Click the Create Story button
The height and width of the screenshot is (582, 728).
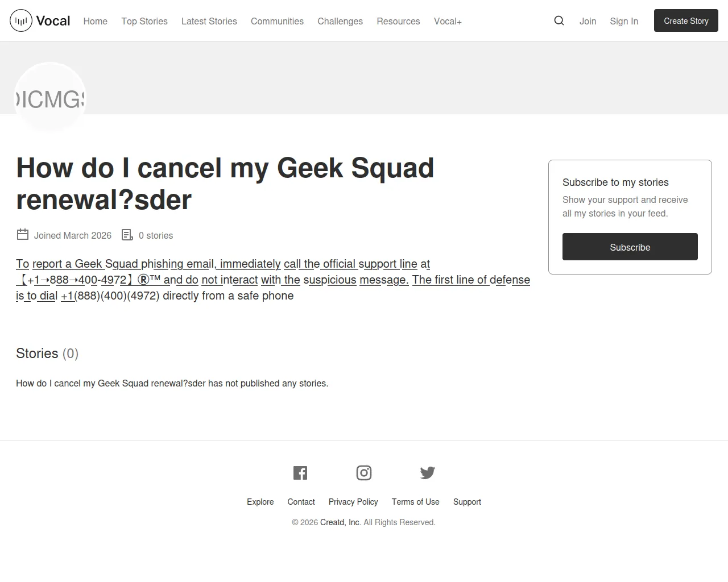[686, 20]
